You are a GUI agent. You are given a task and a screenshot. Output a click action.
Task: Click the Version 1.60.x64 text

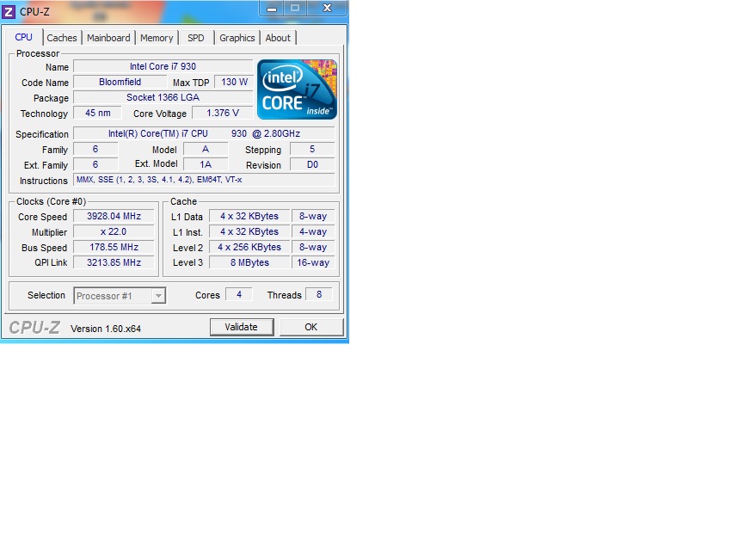[x=105, y=329]
